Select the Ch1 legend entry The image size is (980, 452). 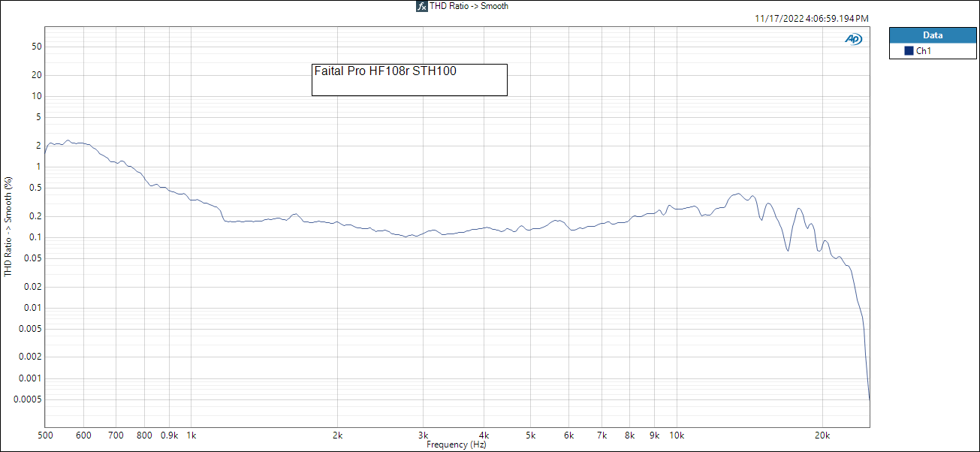933,51
